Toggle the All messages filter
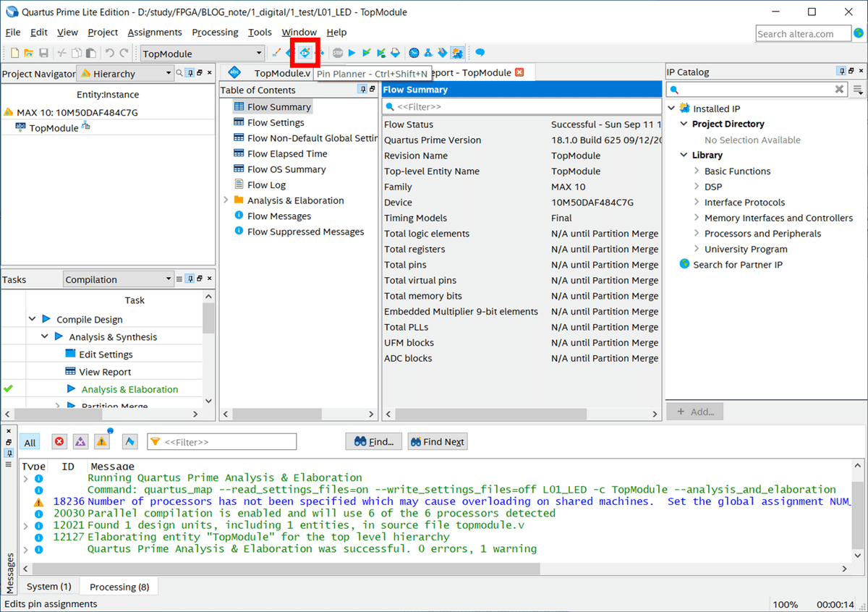 click(30, 442)
